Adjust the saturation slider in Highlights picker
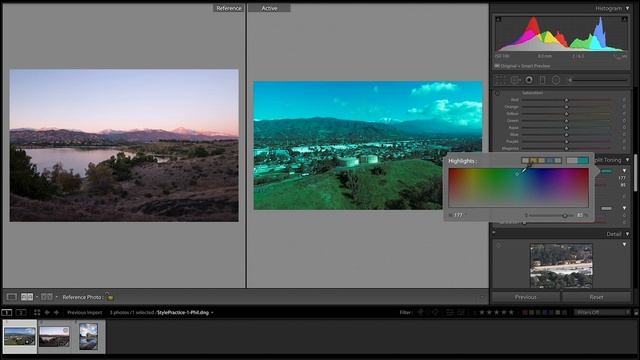 coord(565,216)
